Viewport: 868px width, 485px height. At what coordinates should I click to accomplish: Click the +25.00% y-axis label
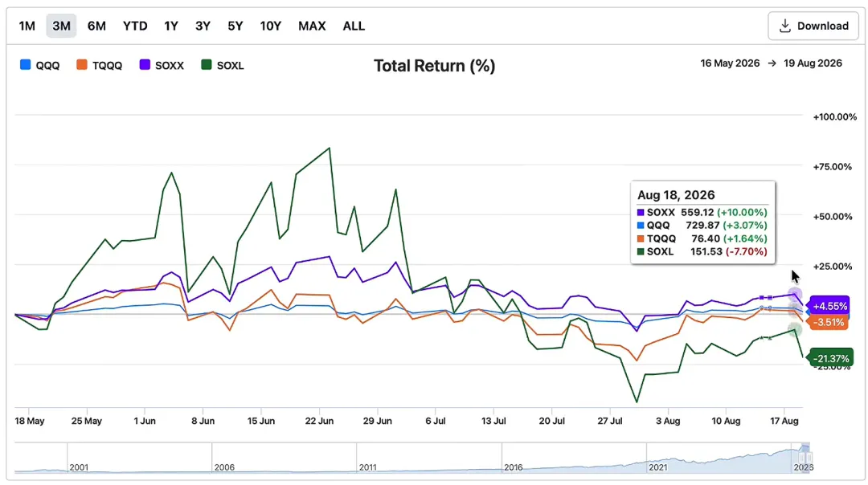point(833,267)
